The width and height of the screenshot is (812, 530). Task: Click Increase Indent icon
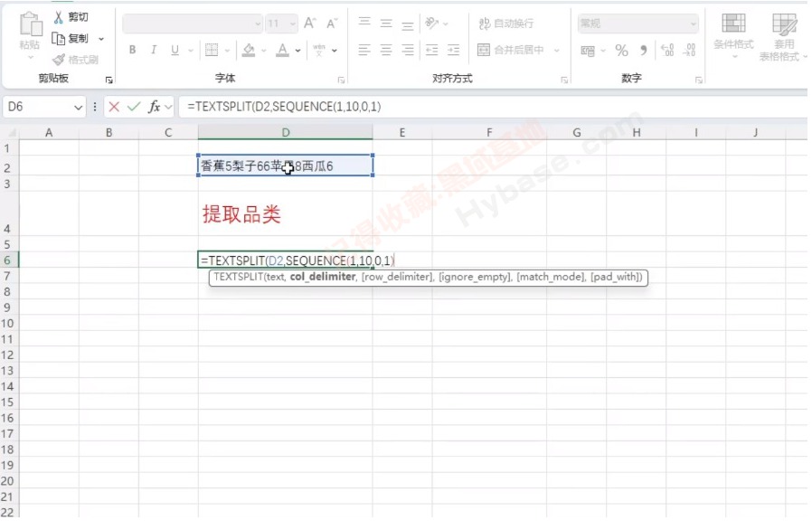click(x=453, y=50)
